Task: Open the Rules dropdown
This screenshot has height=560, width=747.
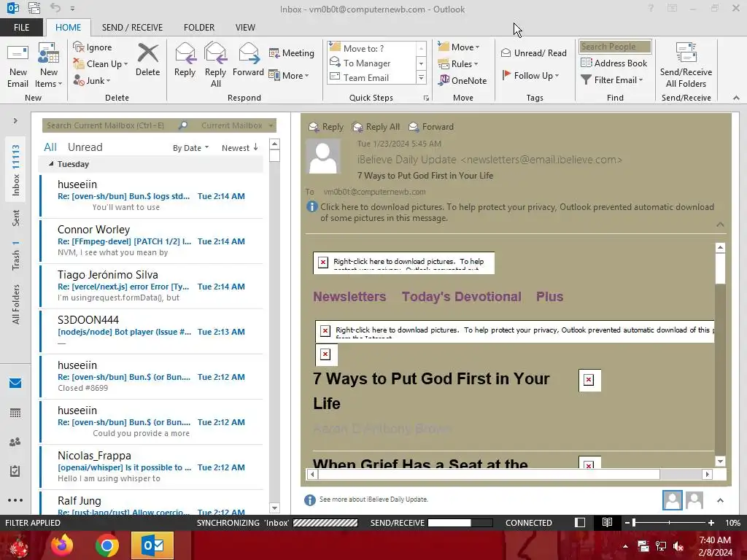Action: click(458, 63)
